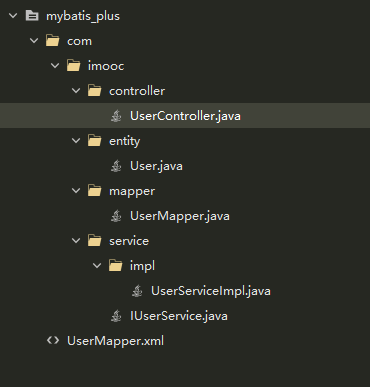Click the entity folder icon
The height and width of the screenshot is (387, 370).
pos(94,141)
